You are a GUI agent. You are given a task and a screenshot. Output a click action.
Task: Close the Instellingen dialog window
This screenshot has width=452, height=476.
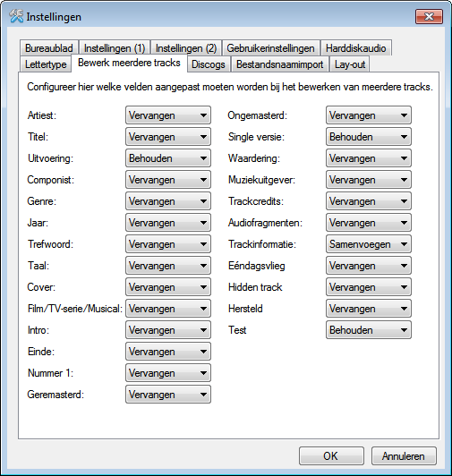[429, 16]
